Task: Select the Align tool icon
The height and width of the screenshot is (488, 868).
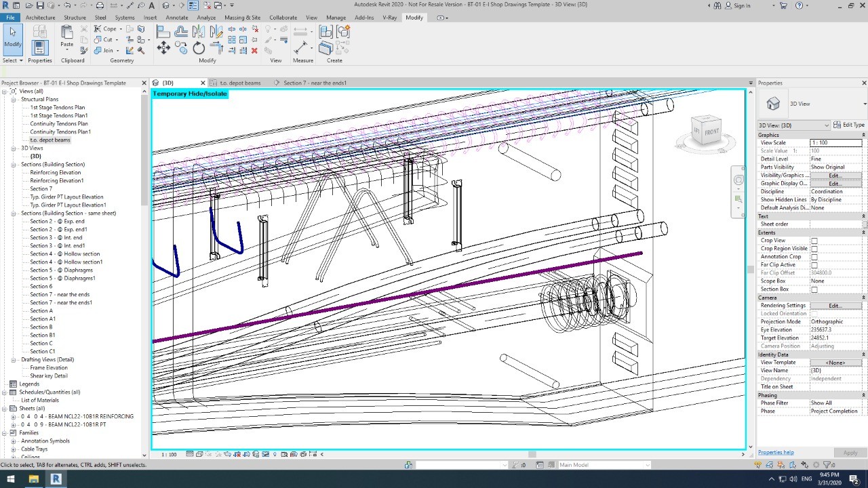Action: [163, 31]
